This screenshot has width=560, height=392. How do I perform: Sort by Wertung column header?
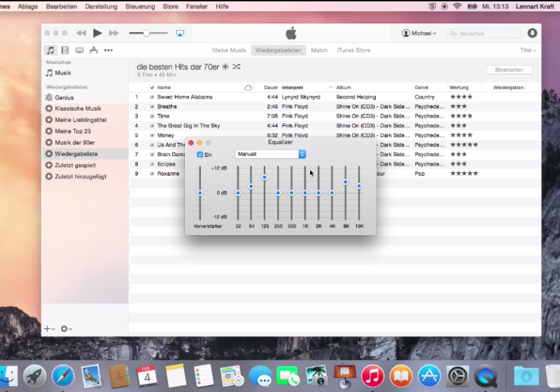464,87
